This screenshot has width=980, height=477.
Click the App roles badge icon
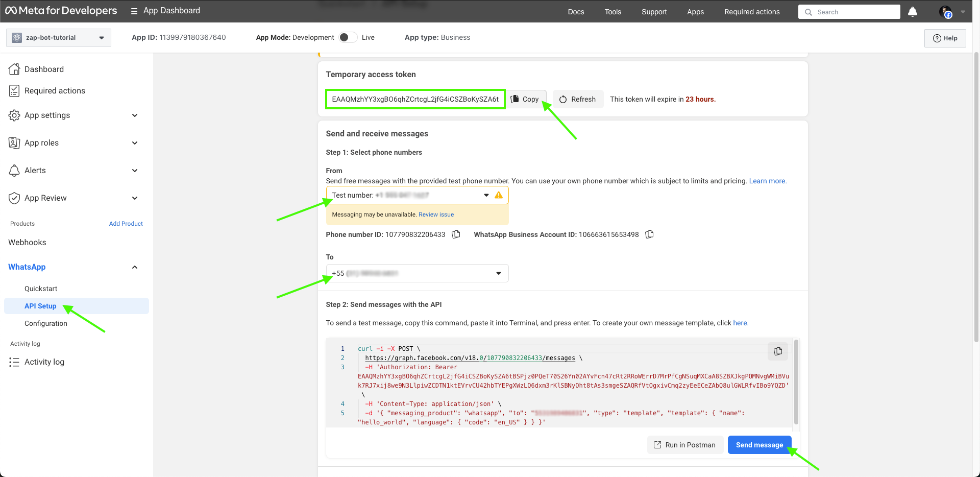point(14,143)
